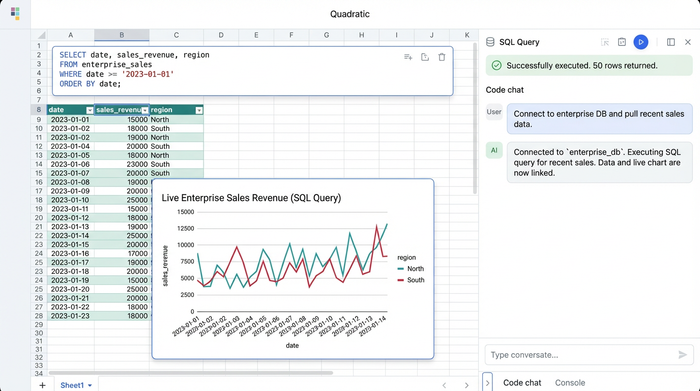This screenshot has height=391, width=700.
Task: Open the schedule icon in panel header
Action: pos(622,42)
